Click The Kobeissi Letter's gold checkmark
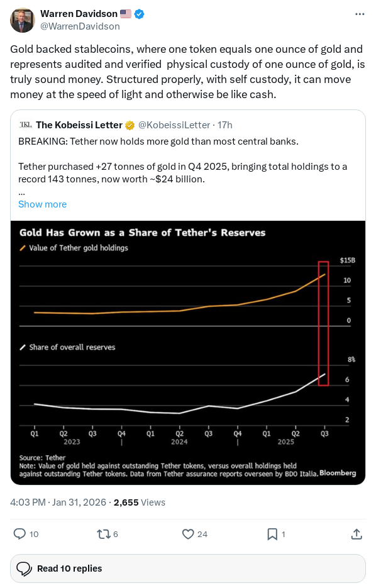376x588 pixels. [x=130, y=125]
